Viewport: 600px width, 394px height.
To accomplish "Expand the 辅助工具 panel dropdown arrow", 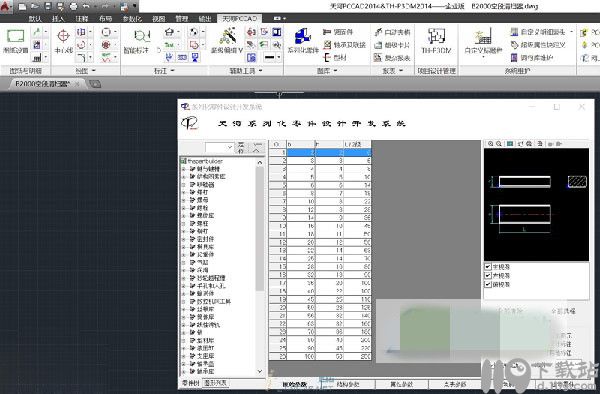I will (x=261, y=71).
